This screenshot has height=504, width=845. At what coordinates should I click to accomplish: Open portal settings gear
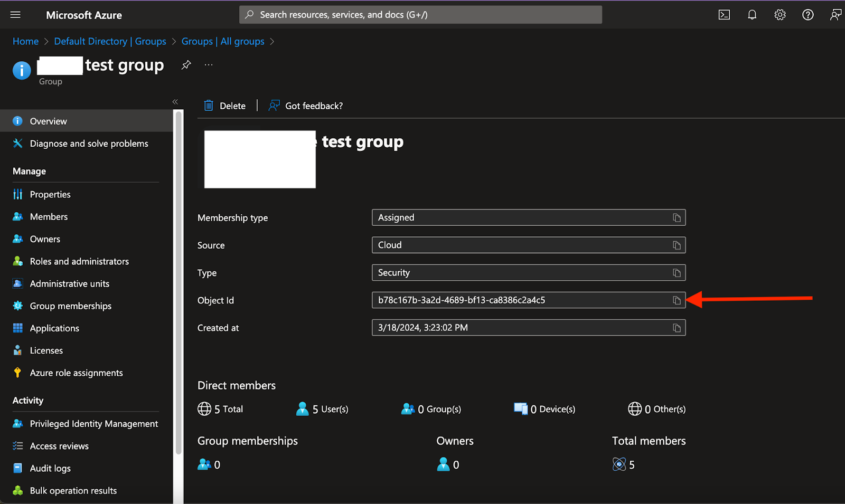(780, 15)
